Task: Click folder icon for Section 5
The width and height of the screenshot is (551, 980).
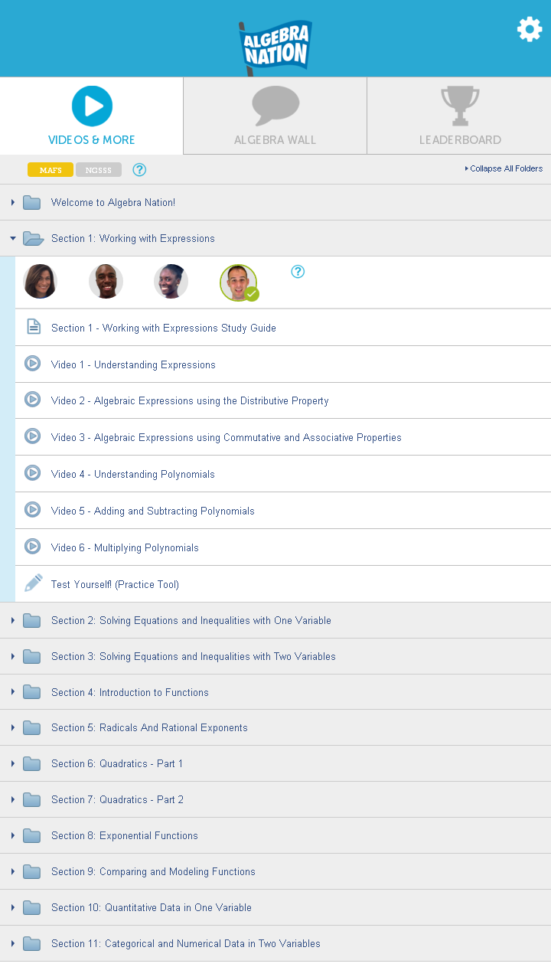Action: pos(31,727)
